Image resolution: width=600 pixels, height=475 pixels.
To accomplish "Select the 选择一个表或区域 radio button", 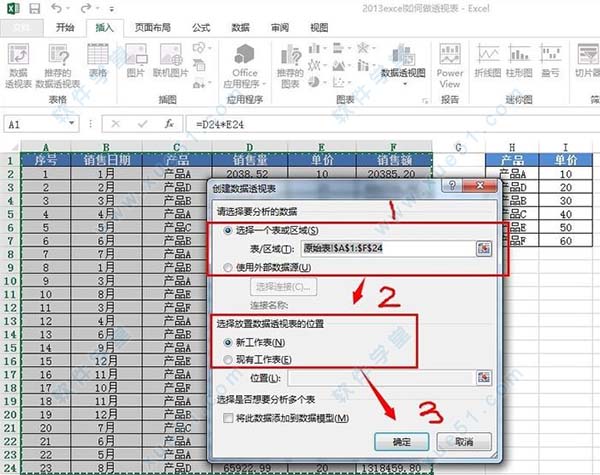I will (x=225, y=231).
